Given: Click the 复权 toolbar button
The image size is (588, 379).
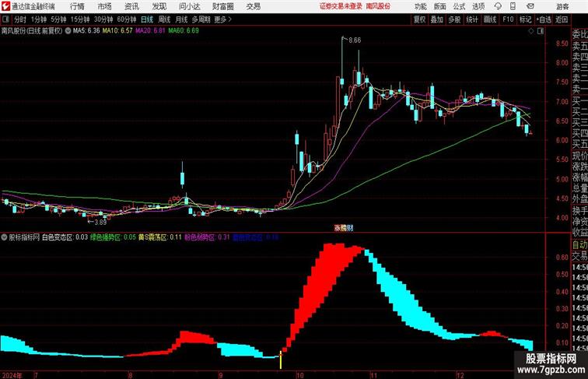Looking at the screenshot, I should click(419, 19).
